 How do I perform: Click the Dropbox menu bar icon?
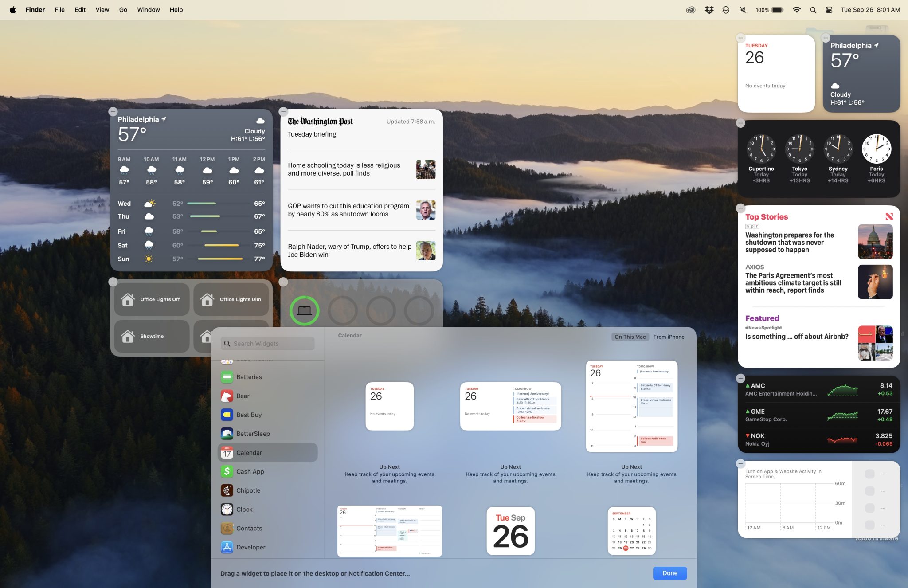709,9
